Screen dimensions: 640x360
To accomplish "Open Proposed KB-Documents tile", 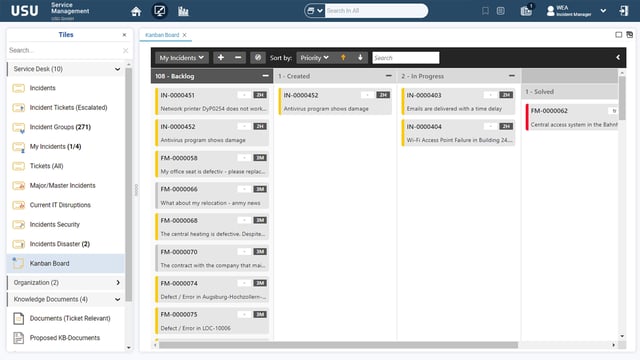I will 64,338.
